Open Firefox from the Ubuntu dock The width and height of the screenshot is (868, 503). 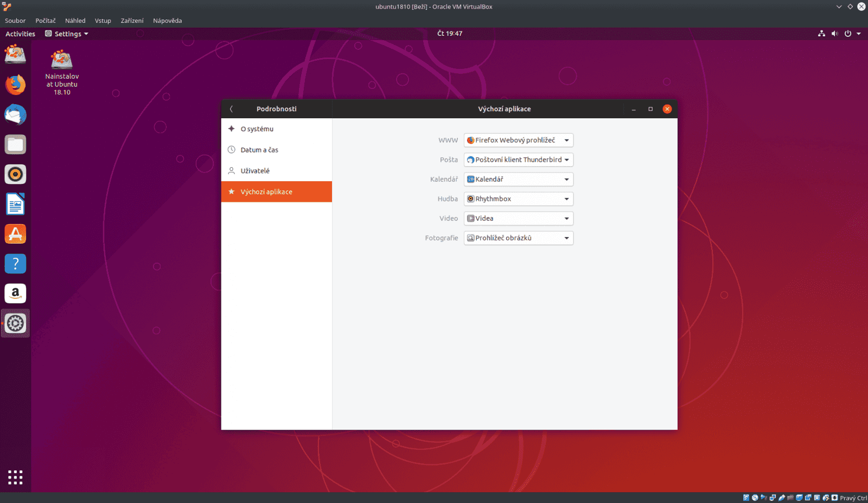click(15, 85)
